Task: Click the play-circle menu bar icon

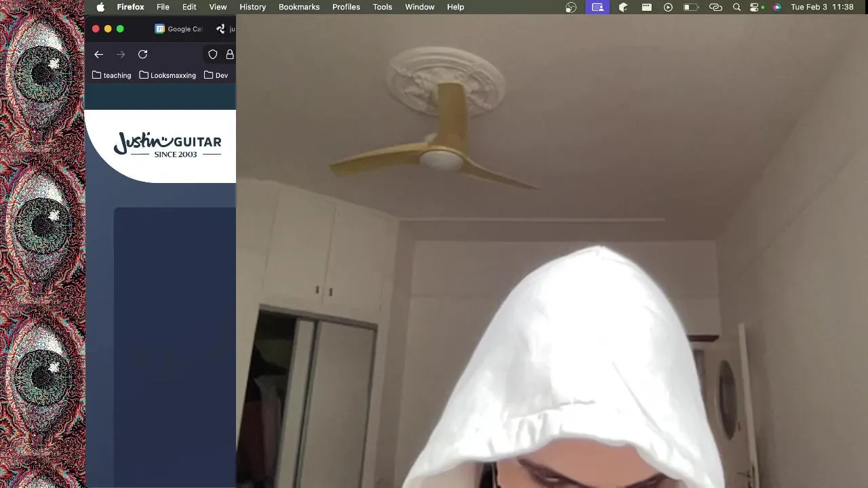Action: (668, 7)
